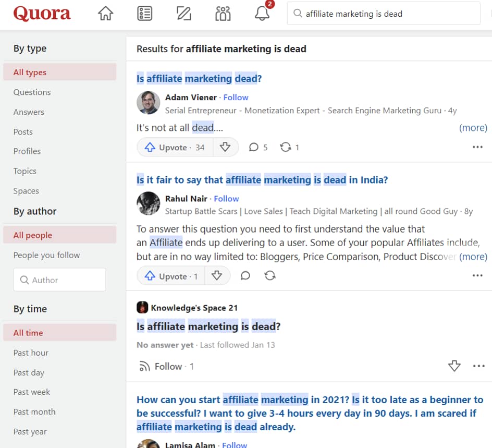Filter by Past year
This screenshot has width=492, height=448.
pyautogui.click(x=30, y=431)
